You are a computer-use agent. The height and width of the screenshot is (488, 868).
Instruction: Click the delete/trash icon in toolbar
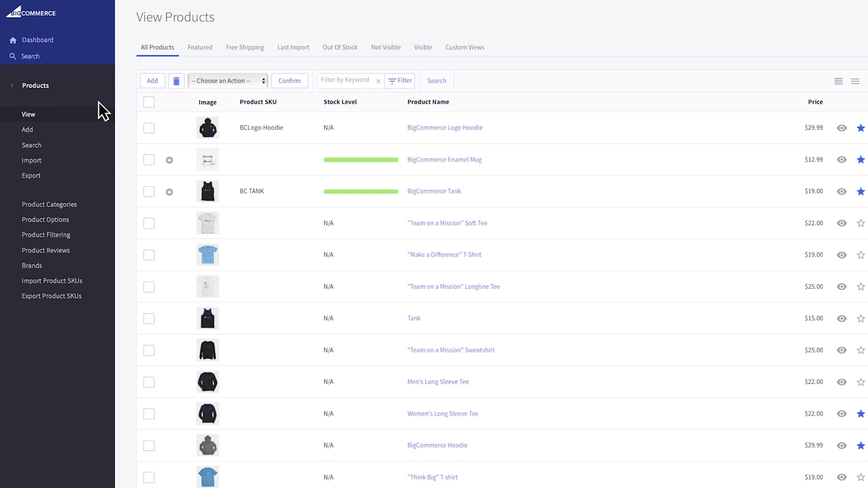click(x=176, y=80)
